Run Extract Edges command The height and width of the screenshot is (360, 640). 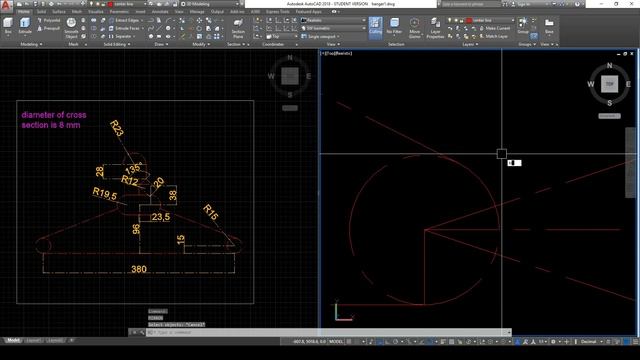(x=124, y=20)
